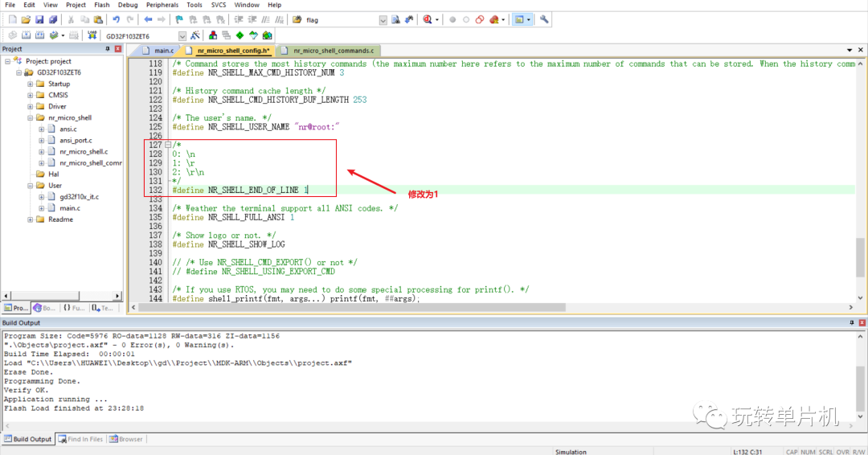Select the nr_micro_shell_config.h tab
The height and width of the screenshot is (455, 868).
(x=229, y=51)
